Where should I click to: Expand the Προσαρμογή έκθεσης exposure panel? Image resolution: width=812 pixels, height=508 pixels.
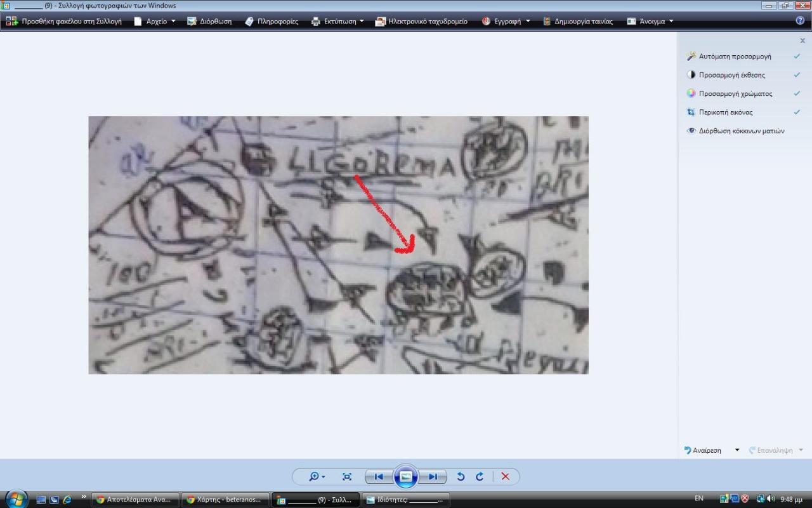coord(731,75)
